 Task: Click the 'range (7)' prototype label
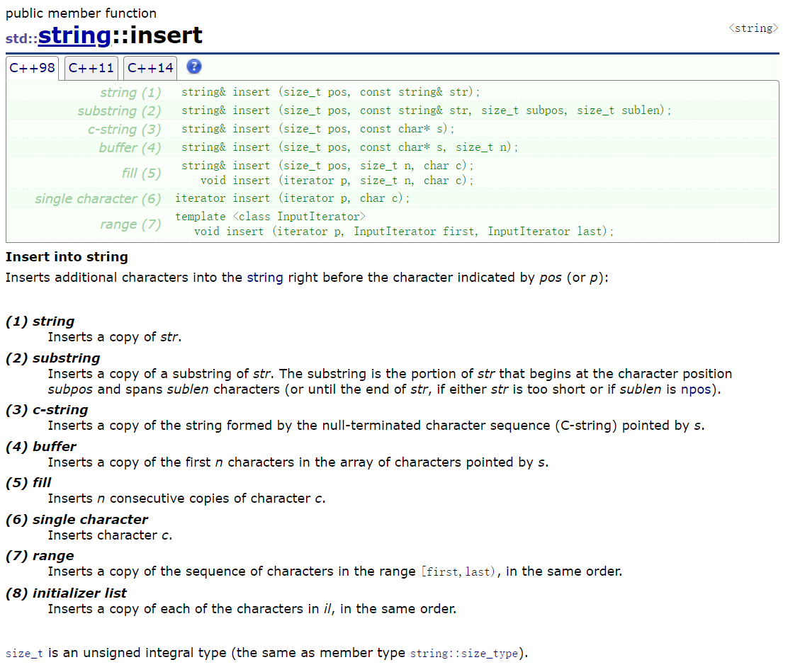coord(130,224)
